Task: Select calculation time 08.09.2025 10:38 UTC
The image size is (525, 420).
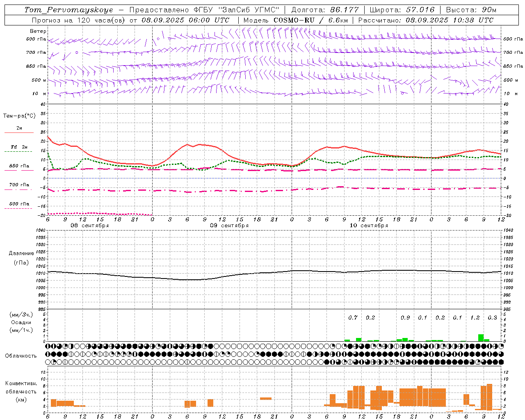Action: (450, 20)
